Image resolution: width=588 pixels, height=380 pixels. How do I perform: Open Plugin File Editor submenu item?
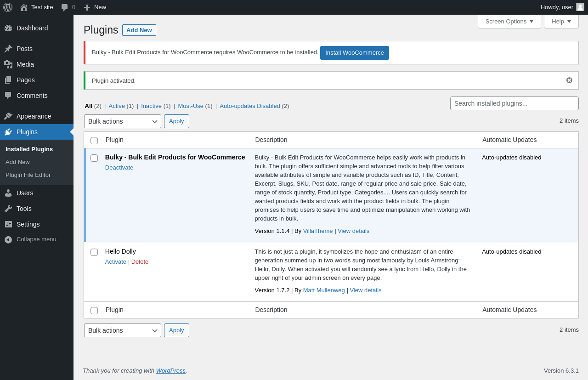click(x=28, y=175)
